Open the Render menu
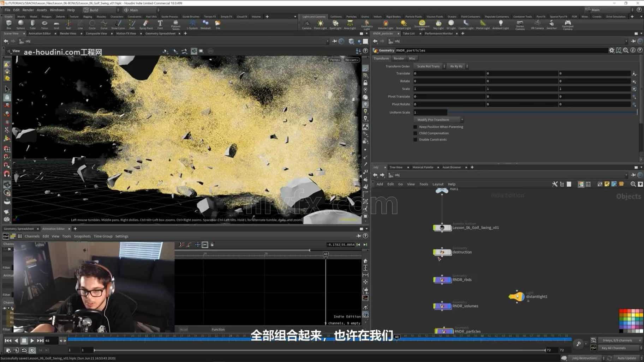Viewport: 644px width, 362px height. coord(28,10)
